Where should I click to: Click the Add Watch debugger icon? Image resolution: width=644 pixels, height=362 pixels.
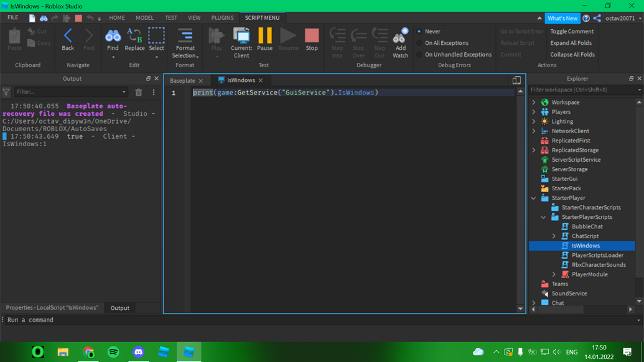[401, 35]
